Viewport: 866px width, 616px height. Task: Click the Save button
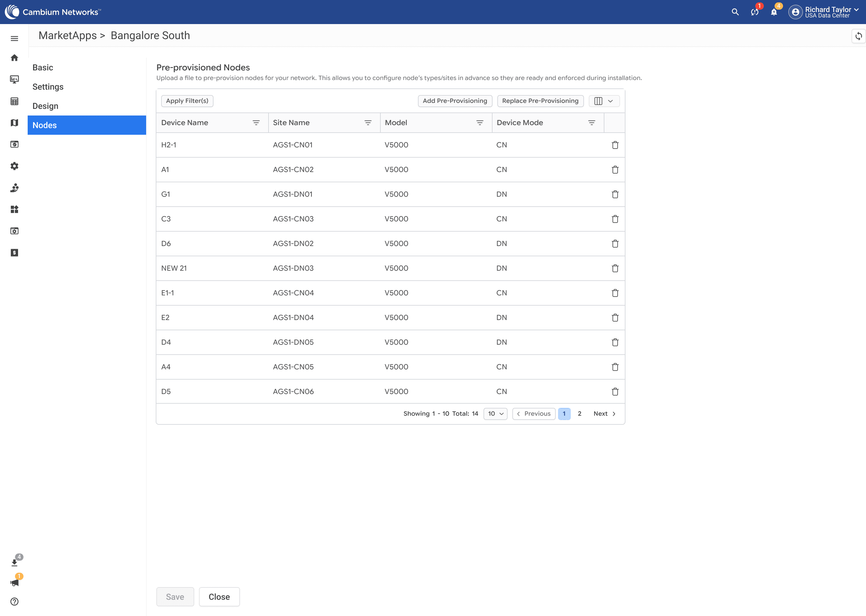pyautogui.click(x=175, y=597)
